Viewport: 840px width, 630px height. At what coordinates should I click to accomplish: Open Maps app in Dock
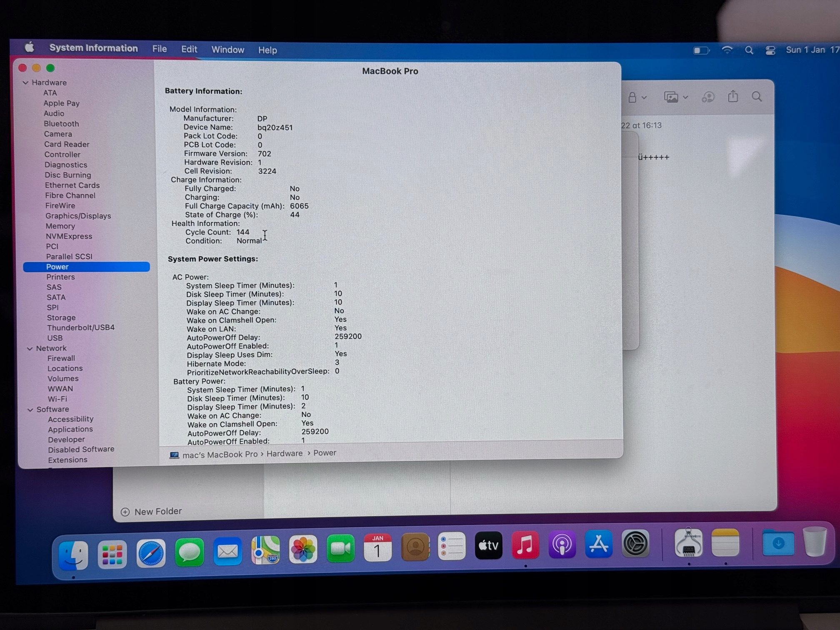pos(265,550)
